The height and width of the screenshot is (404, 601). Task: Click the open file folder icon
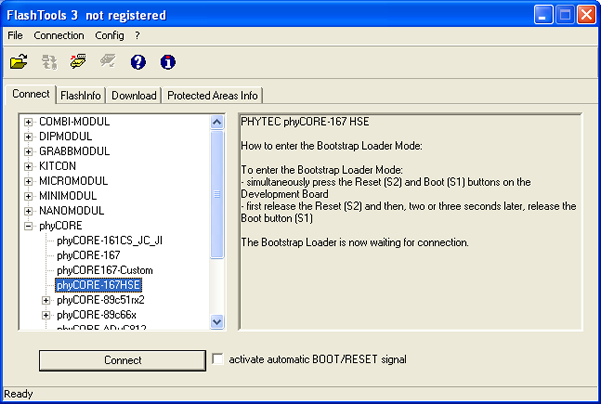pyautogui.click(x=18, y=62)
